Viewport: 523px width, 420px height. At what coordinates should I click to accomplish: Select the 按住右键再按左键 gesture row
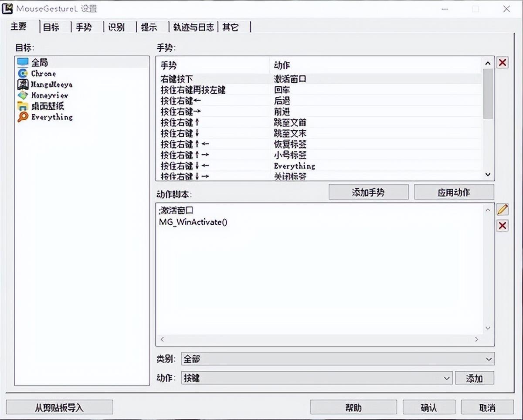319,90
